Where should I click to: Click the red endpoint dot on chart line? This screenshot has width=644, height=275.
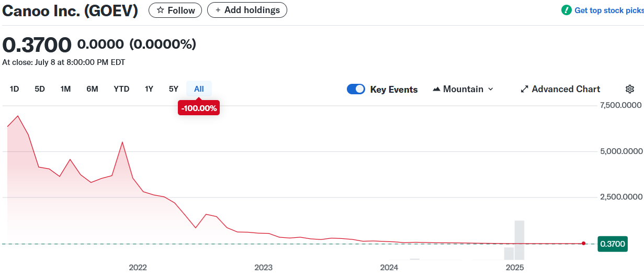pos(583,243)
